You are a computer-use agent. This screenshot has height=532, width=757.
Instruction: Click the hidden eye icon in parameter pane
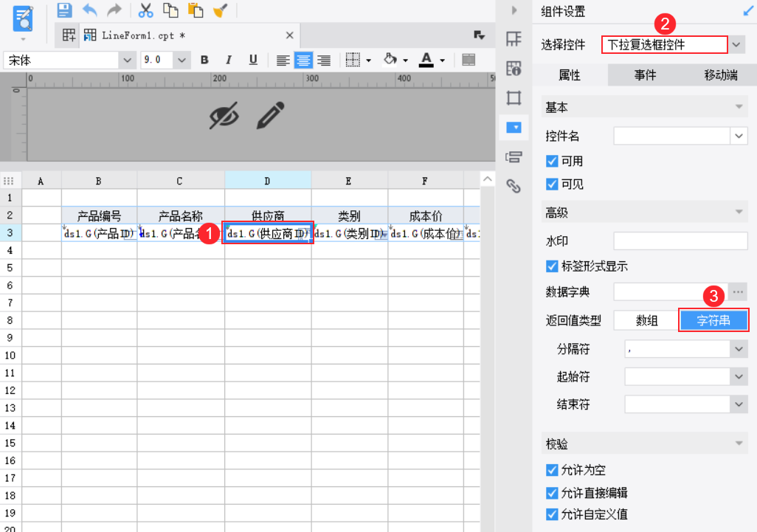[224, 115]
